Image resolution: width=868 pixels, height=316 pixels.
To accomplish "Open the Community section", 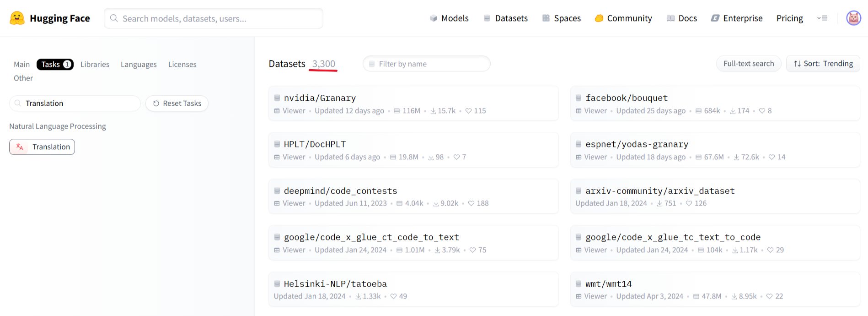I will click(623, 18).
